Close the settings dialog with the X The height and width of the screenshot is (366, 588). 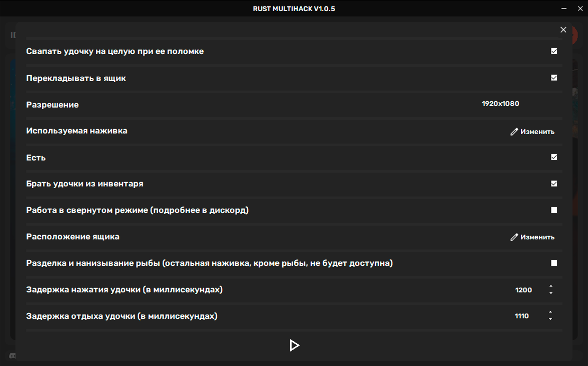tap(563, 30)
